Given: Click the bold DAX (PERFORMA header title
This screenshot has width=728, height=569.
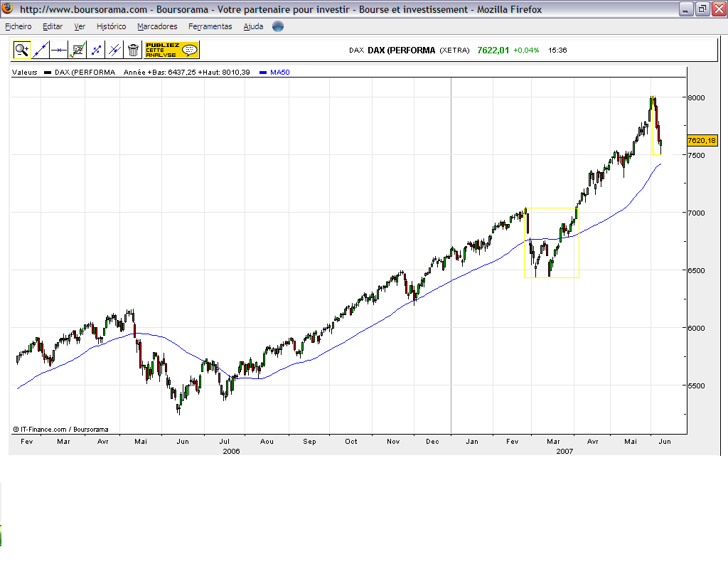Looking at the screenshot, I should [402, 50].
